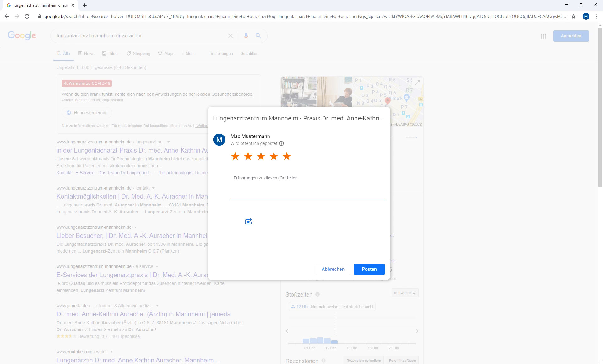603x364 pixels.
Task: Open public posting info icon
Action: [x=281, y=143]
